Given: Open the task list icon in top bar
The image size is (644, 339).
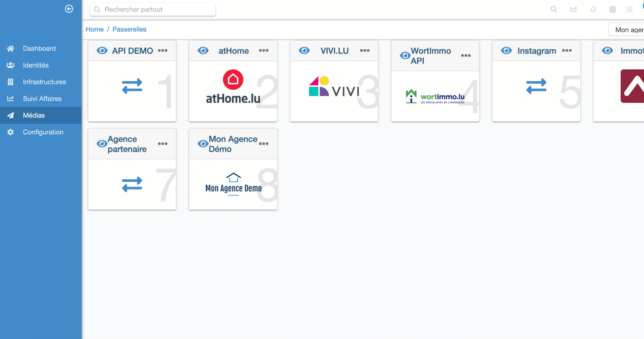Looking at the screenshot, I should coord(629,9).
